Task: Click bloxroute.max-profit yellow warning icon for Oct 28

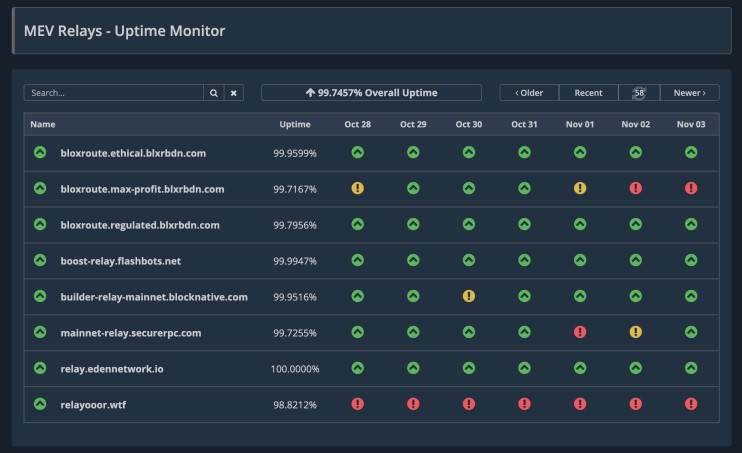Action: (357, 188)
